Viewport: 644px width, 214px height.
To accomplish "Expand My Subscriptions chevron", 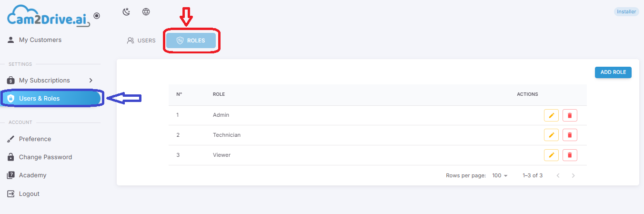I will tap(91, 80).
